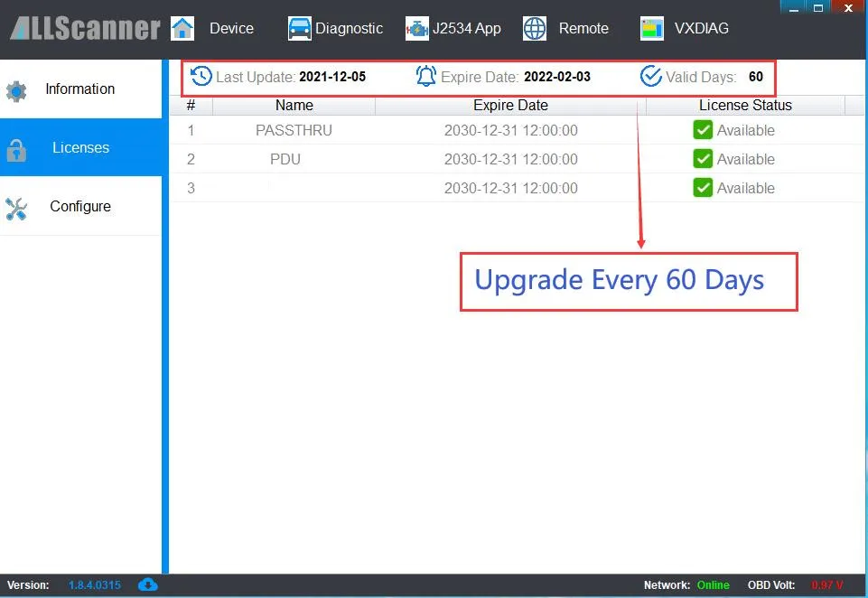
Task: Click PASSTHRU row expire date cell
Action: pyautogui.click(x=511, y=131)
